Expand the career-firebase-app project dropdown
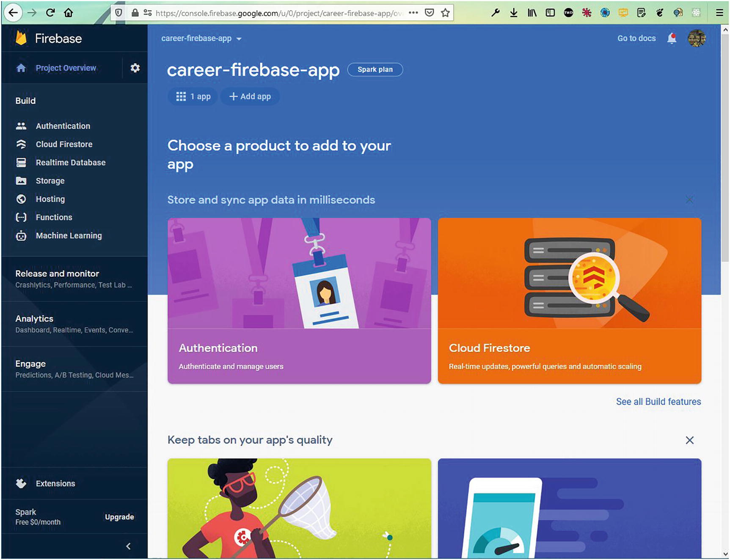The image size is (730, 560). (201, 39)
